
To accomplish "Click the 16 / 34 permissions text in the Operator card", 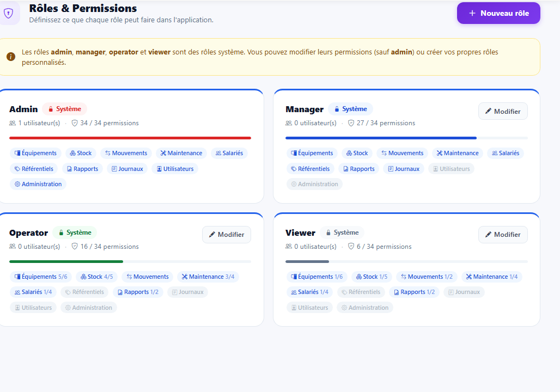I will [109, 247].
